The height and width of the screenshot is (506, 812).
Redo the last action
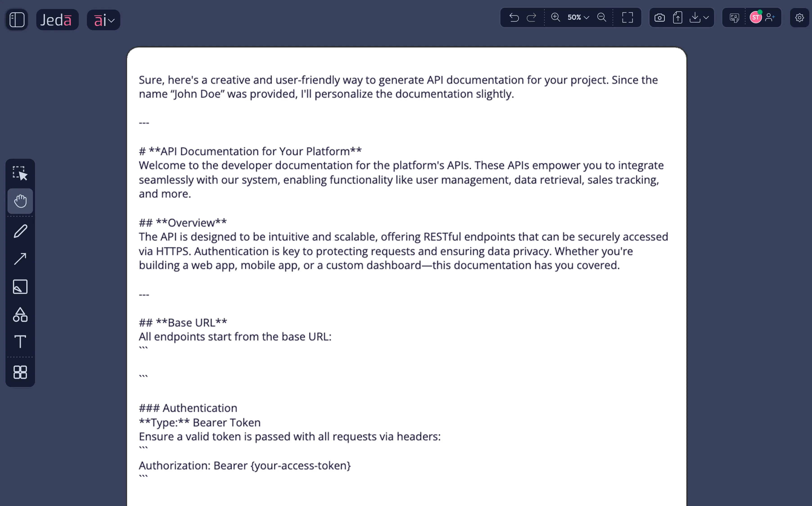[532, 17]
